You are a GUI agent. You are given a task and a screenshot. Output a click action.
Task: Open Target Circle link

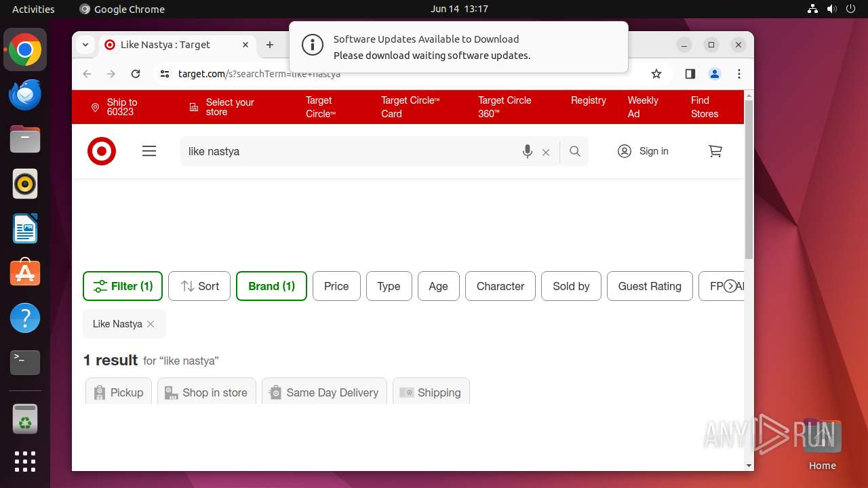point(320,107)
